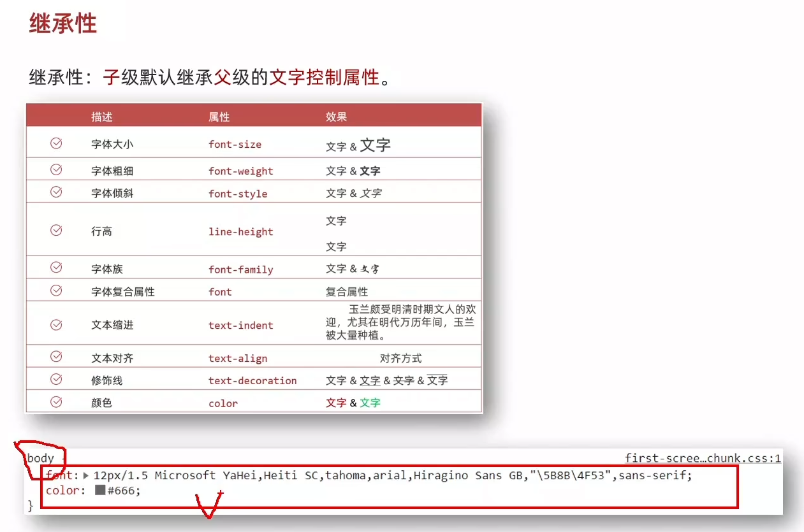
Task: Click the 玉兰颇受明清时期 sample paragraph
Action: pos(401,322)
